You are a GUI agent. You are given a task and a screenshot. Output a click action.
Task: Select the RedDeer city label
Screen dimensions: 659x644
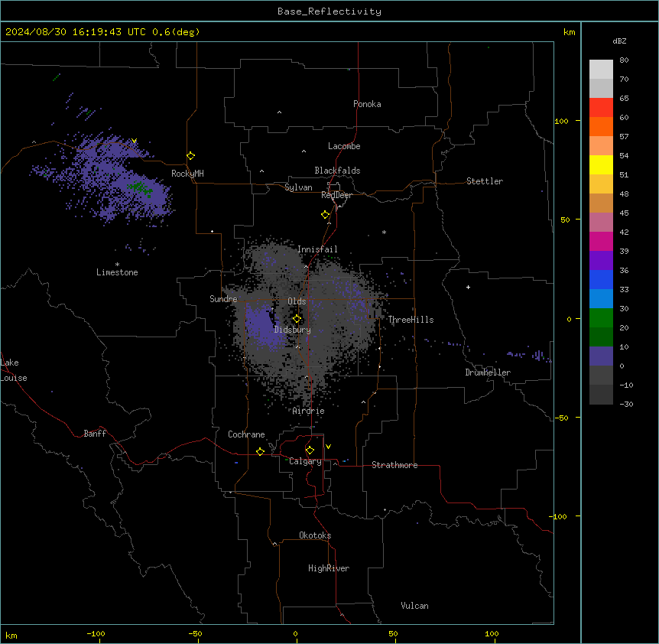pos(336,195)
